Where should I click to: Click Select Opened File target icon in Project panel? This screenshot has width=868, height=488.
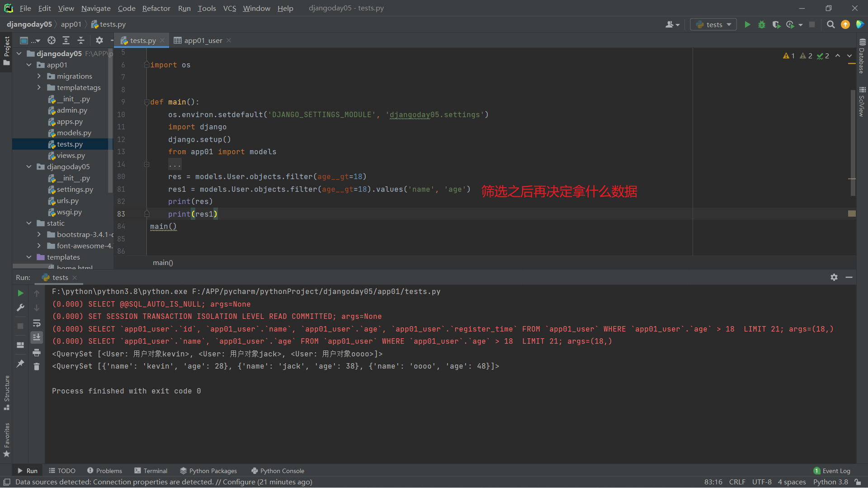tap(52, 40)
